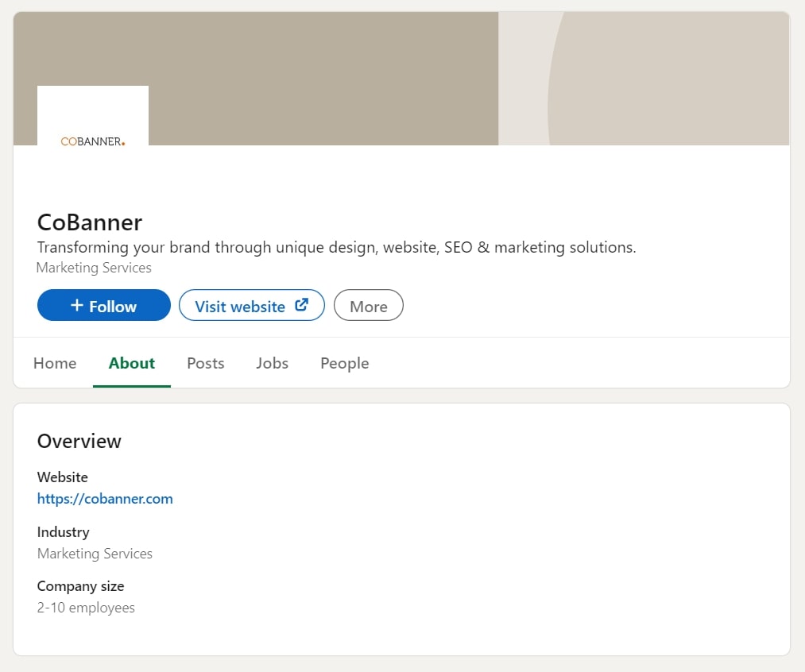Image resolution: width=805 pixels, height=672 pixels.
Task: Click the external link icon on Visit website
Action: [x=301, y=305]
